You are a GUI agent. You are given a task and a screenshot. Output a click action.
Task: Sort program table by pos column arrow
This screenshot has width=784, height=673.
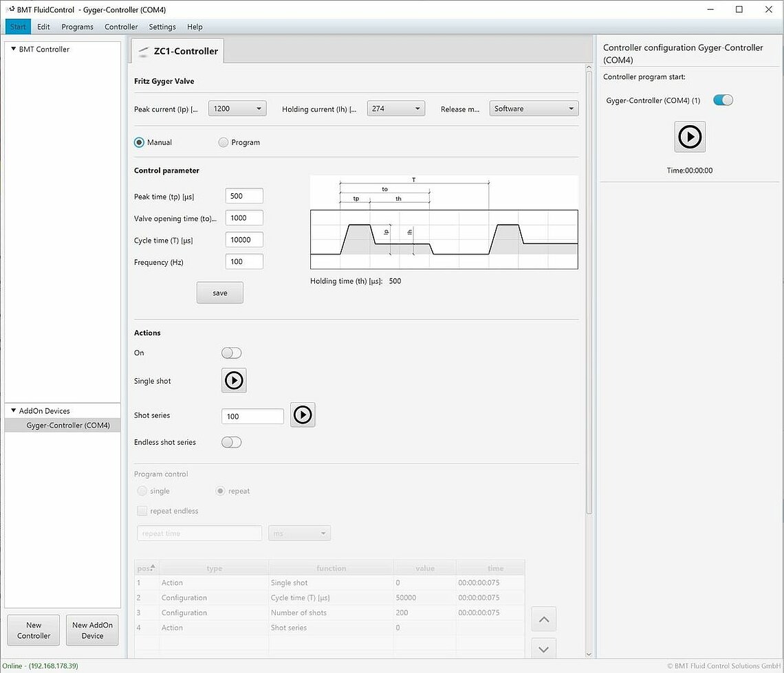153,567
